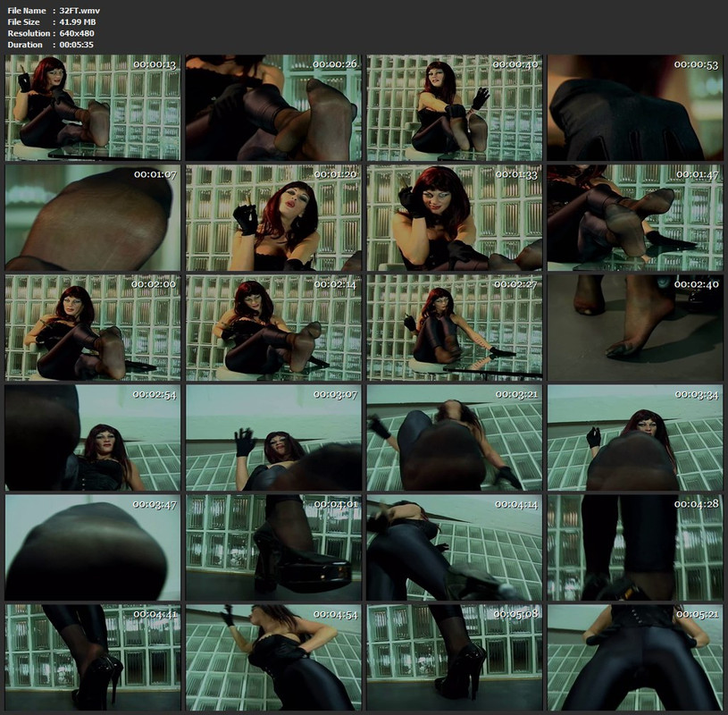The width and height of the screenshot is (728, 715).
Task: Click the Duration label
Action: pyautogui.click(x=25, y=45)
